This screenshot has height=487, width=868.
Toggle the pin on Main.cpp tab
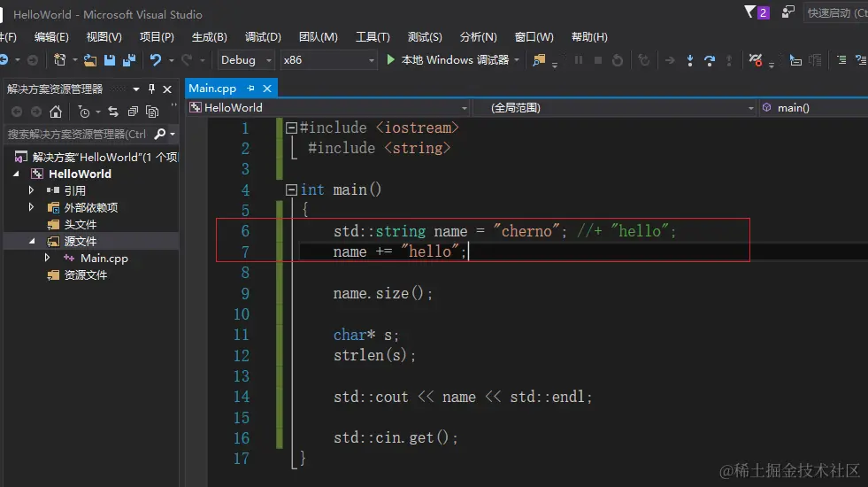[250, 88]
